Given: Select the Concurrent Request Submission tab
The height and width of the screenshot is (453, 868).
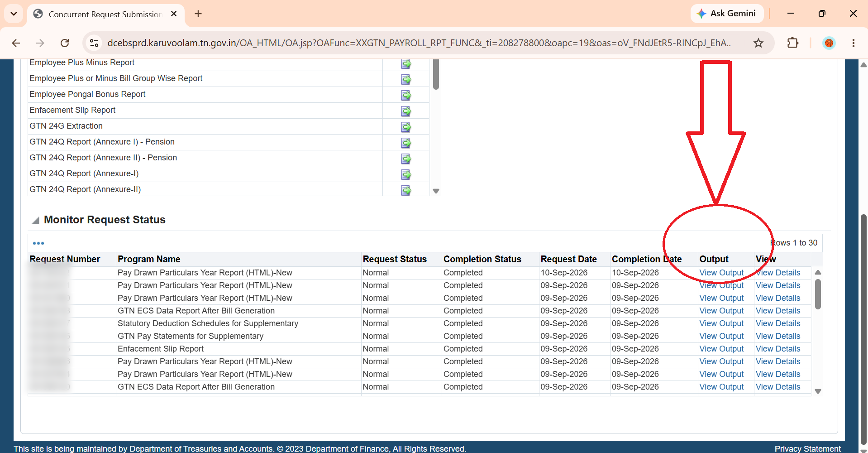Looking at the screenshot, I should pos(105,14).
